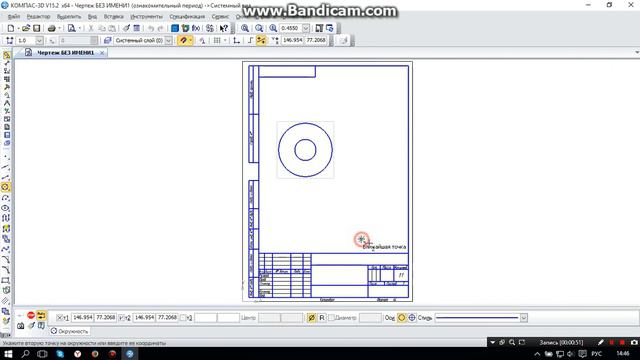Open the document tabs list arrow at far right
Screen dimensions: 640x360
tap(637, 52)
